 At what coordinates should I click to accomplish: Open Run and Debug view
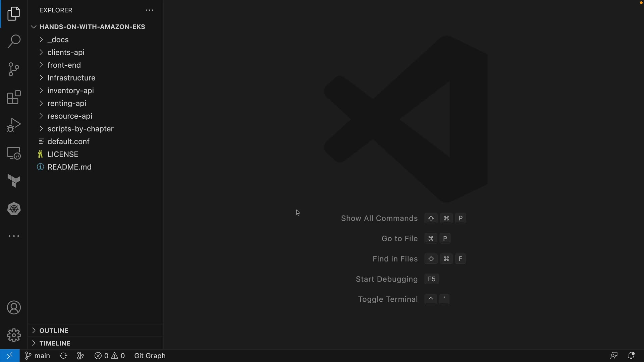point(14,125)
